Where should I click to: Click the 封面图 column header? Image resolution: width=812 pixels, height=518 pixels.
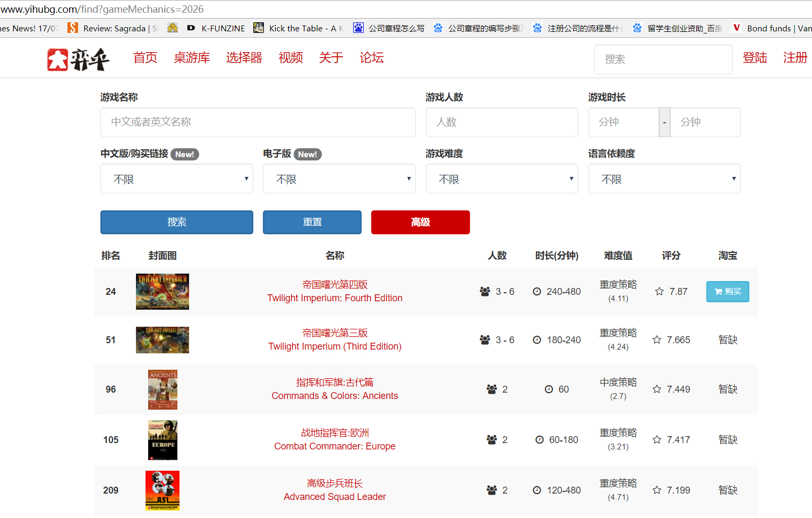(x=163, y=256)
